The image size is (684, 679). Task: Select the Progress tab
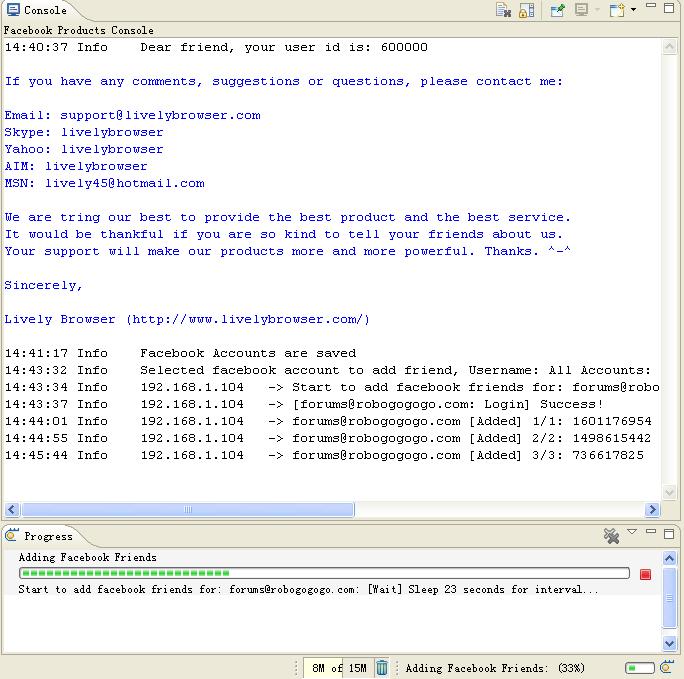point(40,536)
